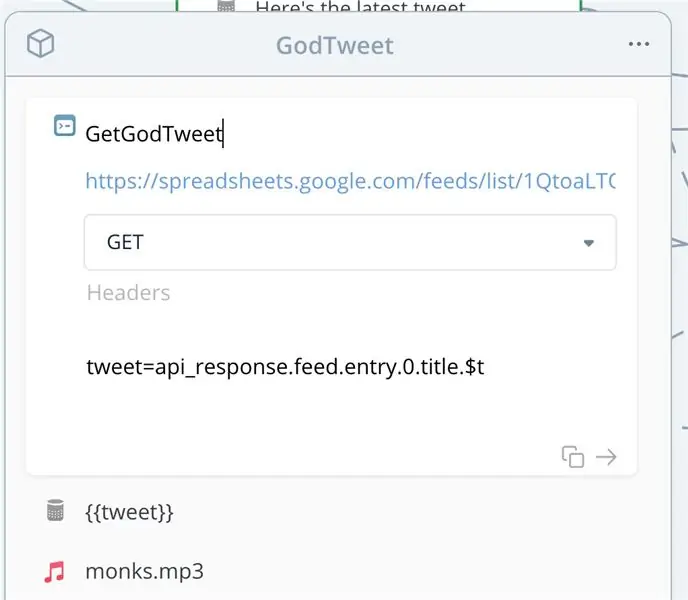
Task: Click the cube block icon in header
Action: pyautogui.click(x=40, y=43)
